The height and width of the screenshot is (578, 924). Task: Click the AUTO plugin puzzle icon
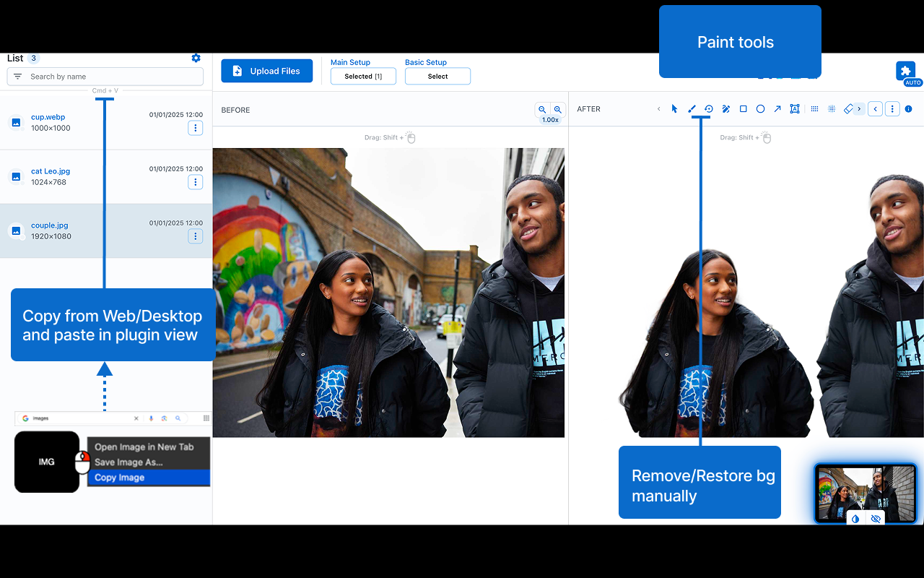click(x=905, y=71)
